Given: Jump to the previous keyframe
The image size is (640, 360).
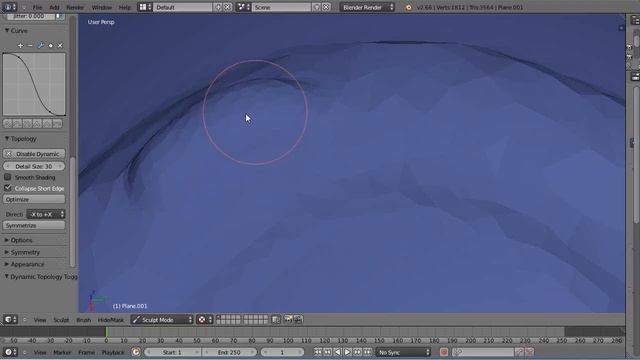Looking at the screenshot, I should (x=327, y=352).
